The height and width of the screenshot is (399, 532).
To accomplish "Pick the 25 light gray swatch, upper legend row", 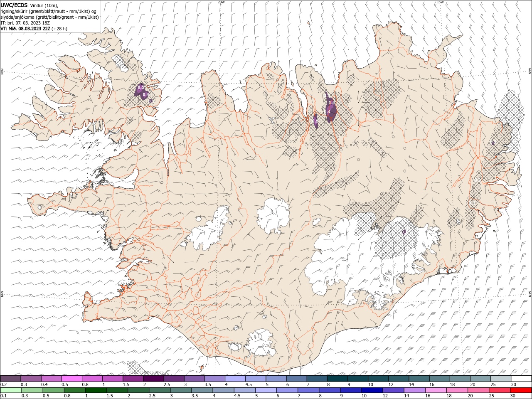I will tap(501, 379).
